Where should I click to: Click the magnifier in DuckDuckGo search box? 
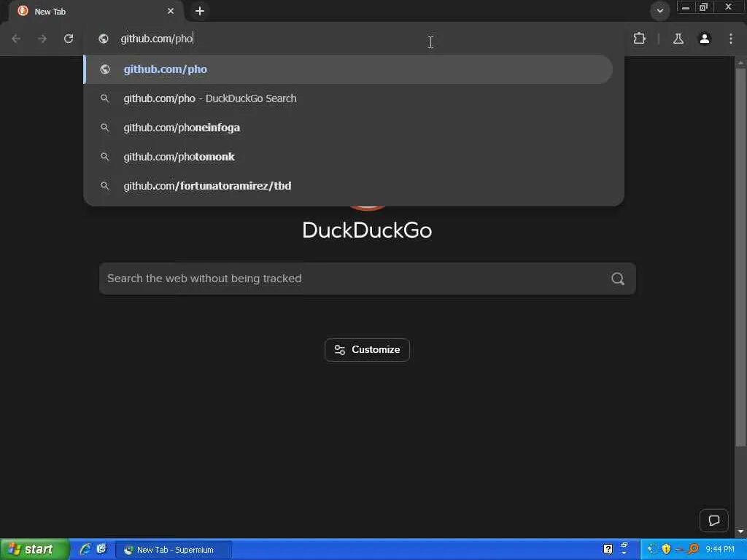point(618,279)
